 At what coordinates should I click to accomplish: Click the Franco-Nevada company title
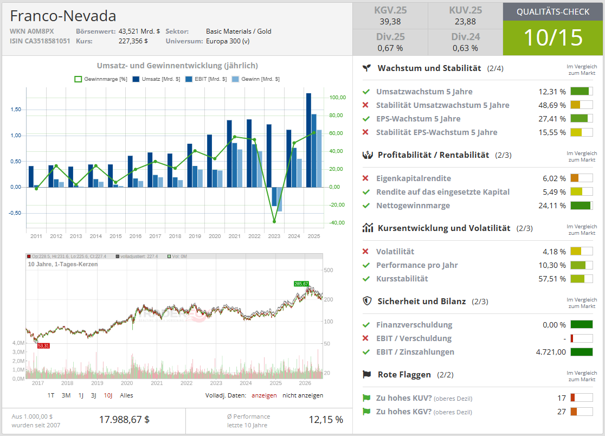(63, 16)
